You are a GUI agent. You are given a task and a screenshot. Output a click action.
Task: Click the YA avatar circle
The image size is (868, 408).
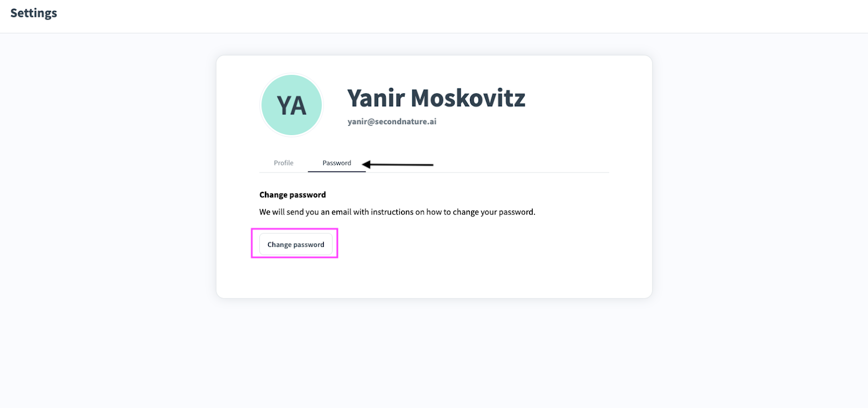(x=292, y=105)
